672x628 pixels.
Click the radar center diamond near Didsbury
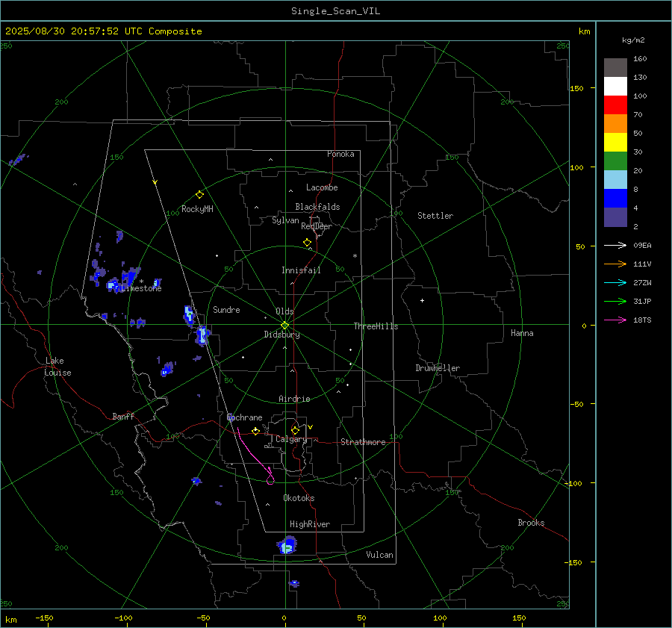[284, 326]
